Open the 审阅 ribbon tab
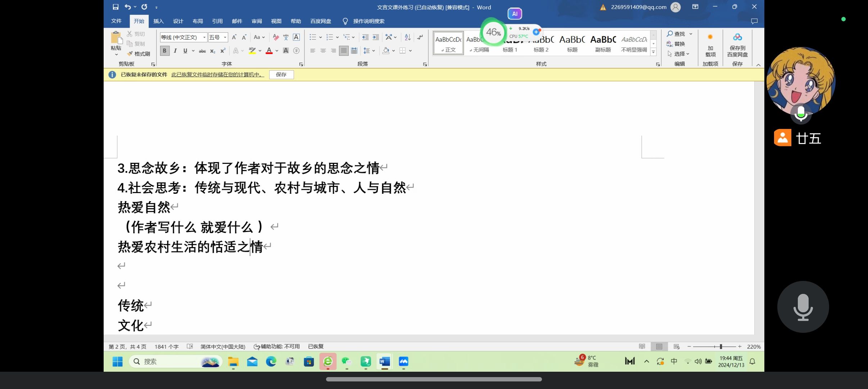The height and width of the screenshot is (389, 868). coord(257,21)
